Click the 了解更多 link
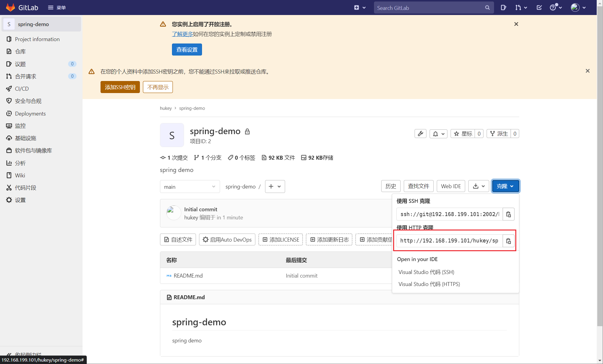The image size is (603, 364). tap(182, 34)
